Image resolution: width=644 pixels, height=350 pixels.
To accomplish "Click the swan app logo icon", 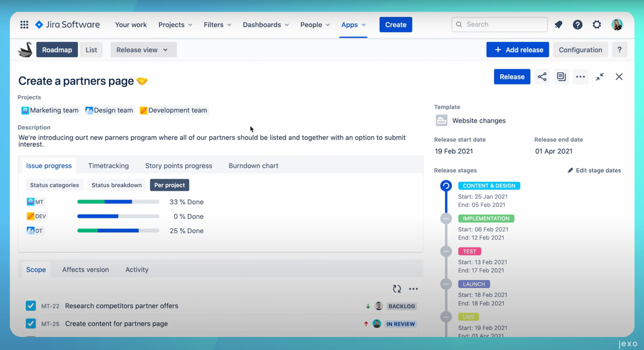I will click(25, 50).
